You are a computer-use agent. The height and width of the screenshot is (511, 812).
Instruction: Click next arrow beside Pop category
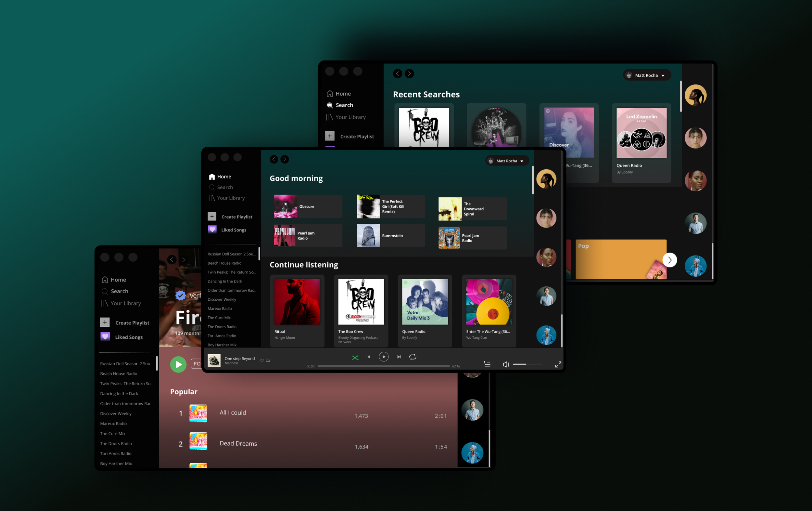tap(670, 260)
